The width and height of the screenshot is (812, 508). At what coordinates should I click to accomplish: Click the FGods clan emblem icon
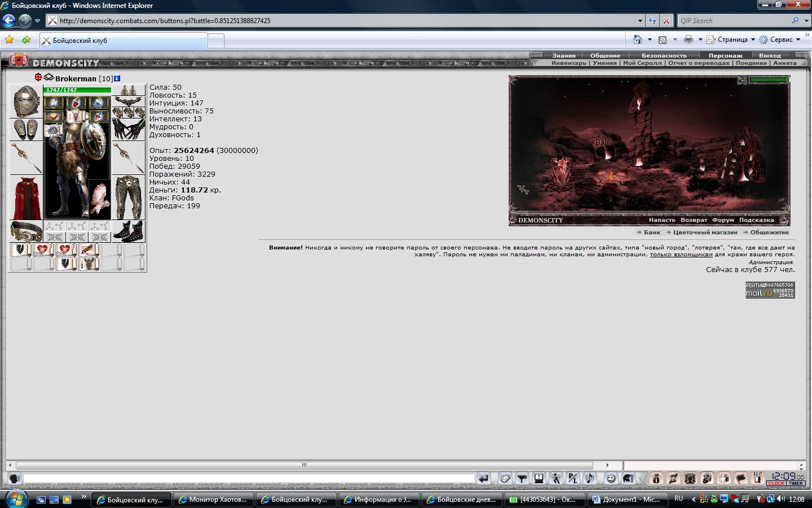[x=49, y=77]
